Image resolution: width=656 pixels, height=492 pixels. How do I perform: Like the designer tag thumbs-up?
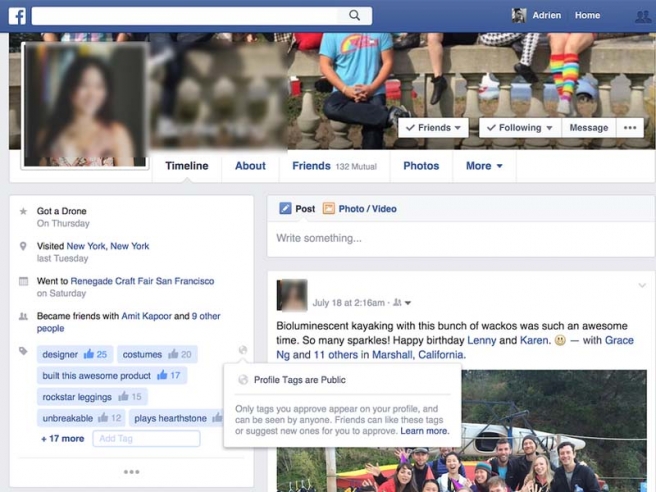pyautogui.click(x=90, y=354)
